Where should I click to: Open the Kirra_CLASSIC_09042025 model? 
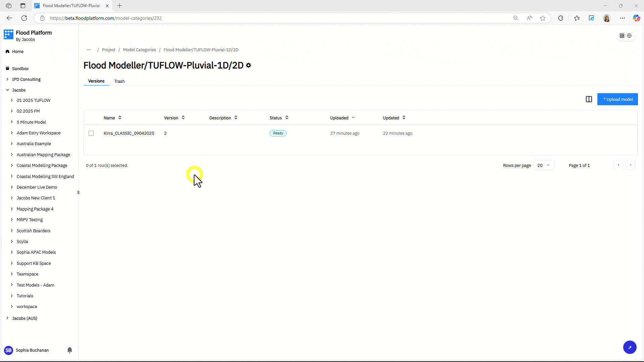[129, 133]
